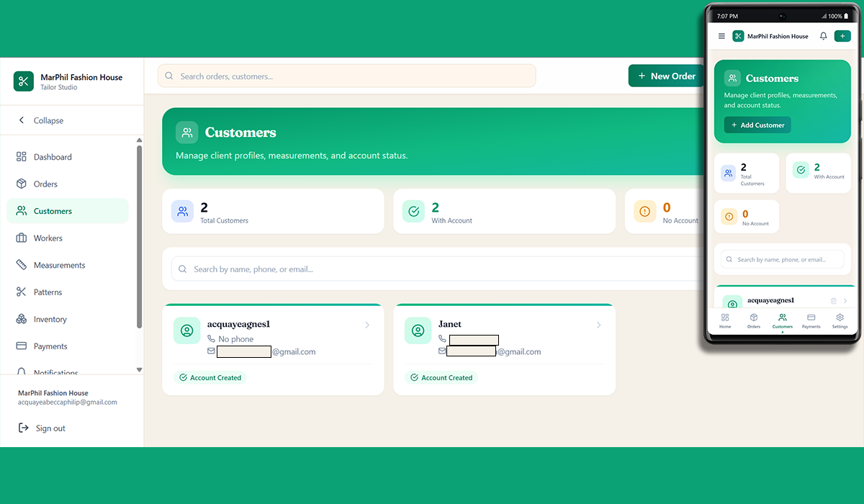Click the green plus button on mobile header

(x=842, y=35)
